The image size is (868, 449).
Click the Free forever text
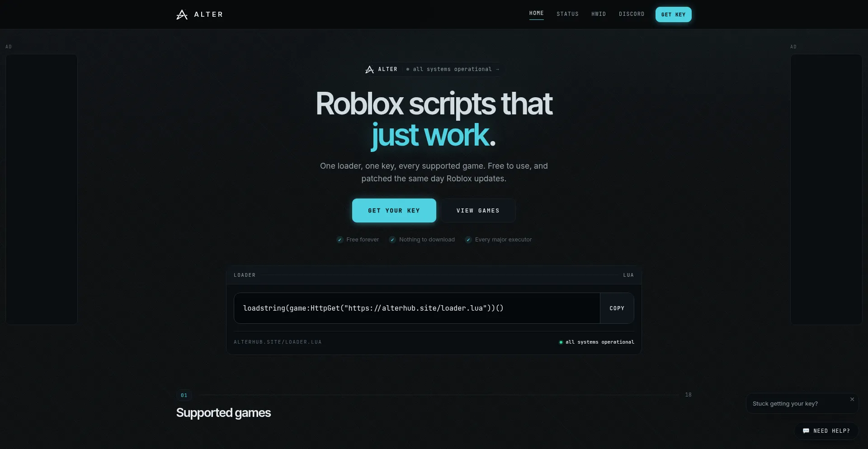point(363,240)
